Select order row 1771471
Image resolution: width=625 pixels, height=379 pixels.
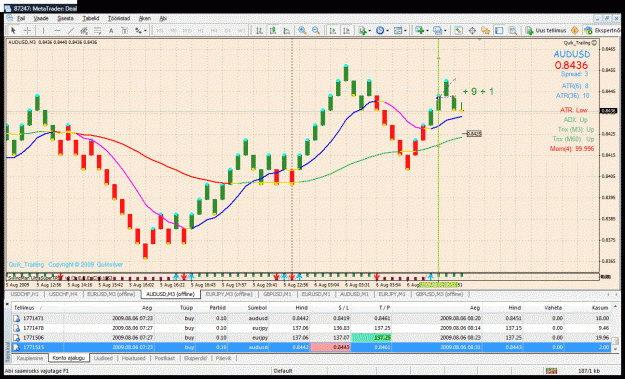pos(311,318)
